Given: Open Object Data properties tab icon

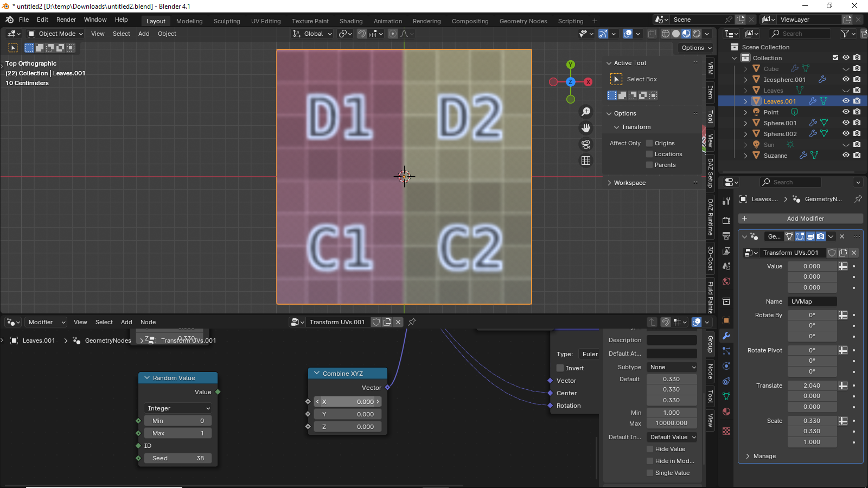Looking at the screenshot, I should point(726,396).
